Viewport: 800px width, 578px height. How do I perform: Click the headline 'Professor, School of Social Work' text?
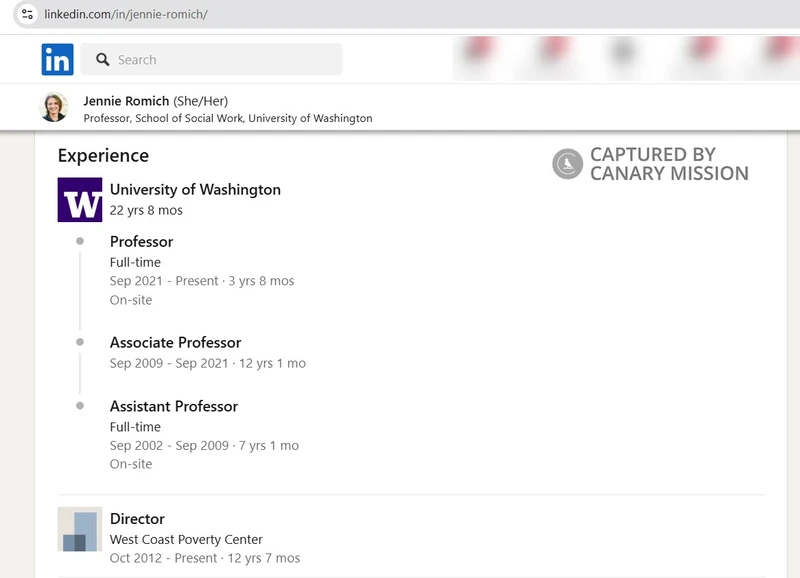[x=164, y=118]
